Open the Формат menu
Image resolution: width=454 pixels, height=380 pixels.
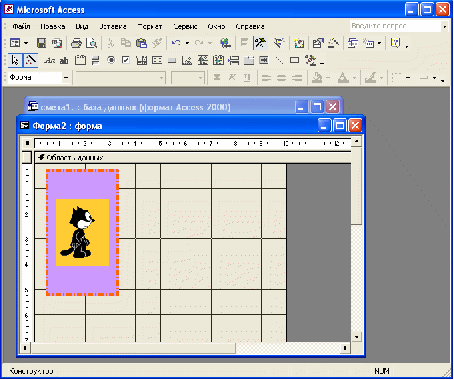(150, 26)
